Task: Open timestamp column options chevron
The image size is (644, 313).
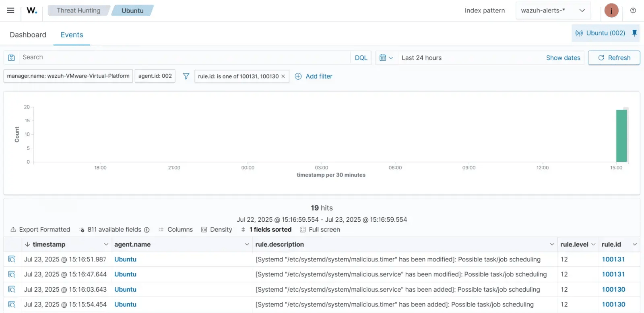Action: pos(106,244)
